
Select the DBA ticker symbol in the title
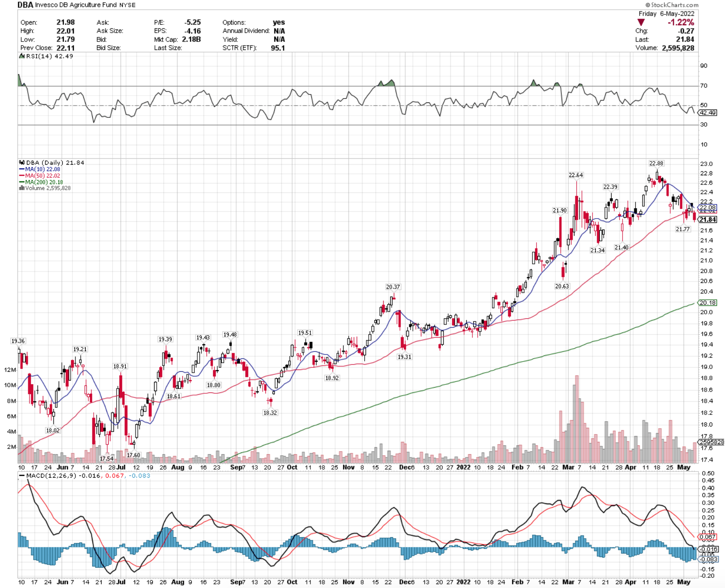[x=25, y=5]
